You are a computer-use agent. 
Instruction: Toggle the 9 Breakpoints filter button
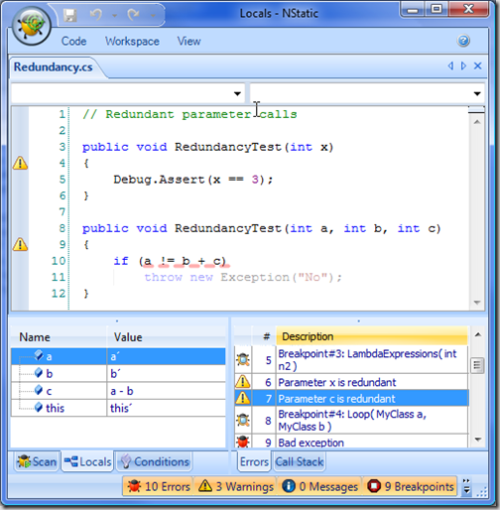point(410,486)
